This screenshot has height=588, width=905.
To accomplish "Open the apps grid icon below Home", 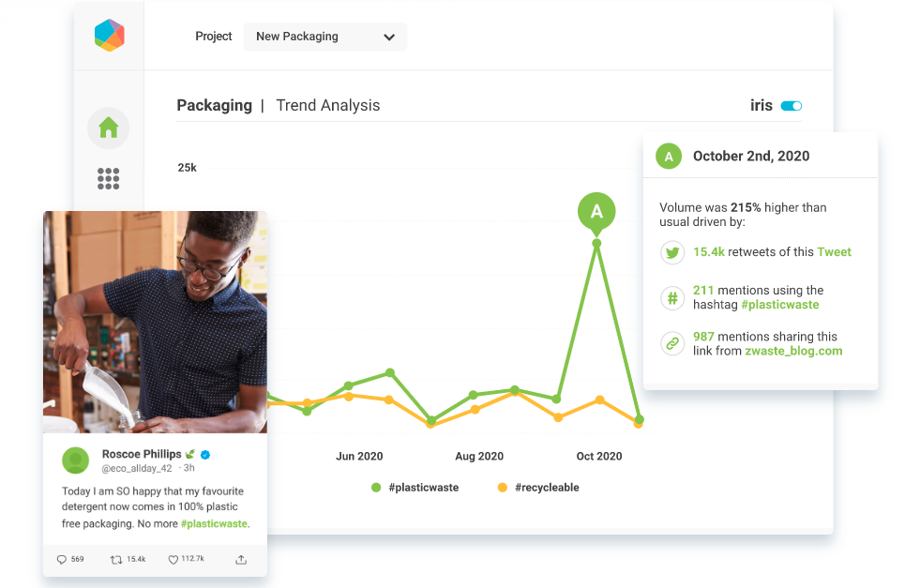I will pos(108,178).
